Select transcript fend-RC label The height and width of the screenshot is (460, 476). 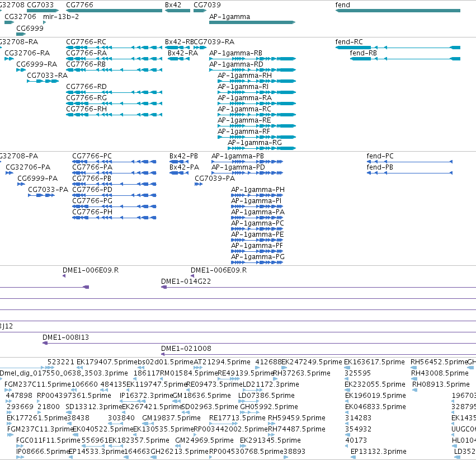[349, 42]
